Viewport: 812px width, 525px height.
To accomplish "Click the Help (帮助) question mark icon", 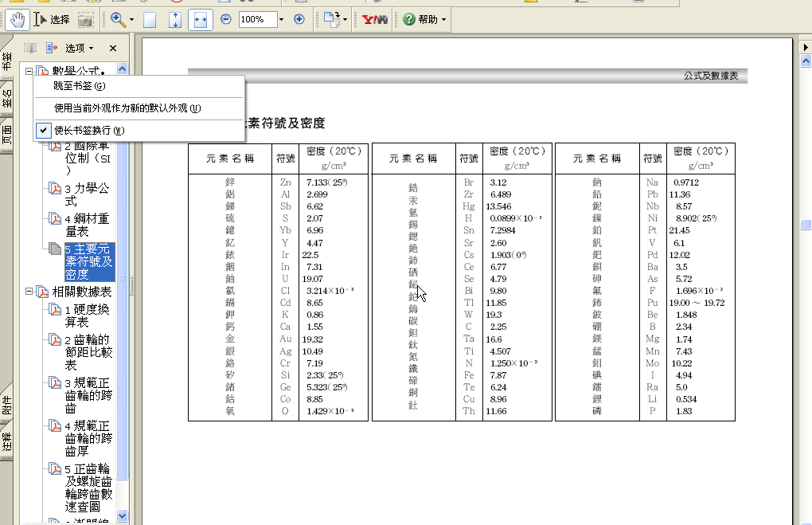I will (409, 19).
